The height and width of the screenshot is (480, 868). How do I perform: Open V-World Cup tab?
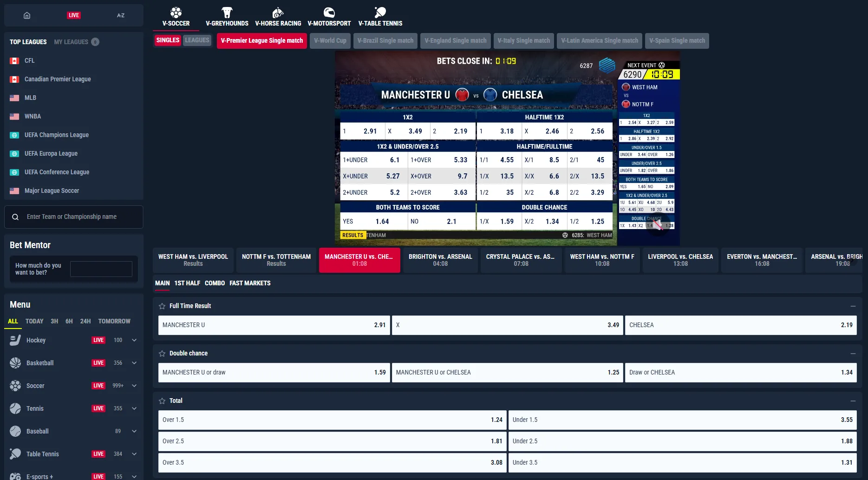click(330, 40)
